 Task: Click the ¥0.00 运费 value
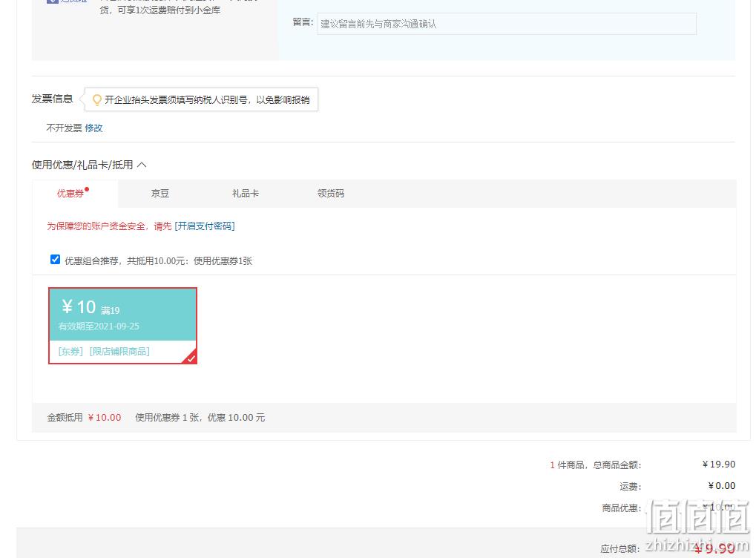coord(721,486)
